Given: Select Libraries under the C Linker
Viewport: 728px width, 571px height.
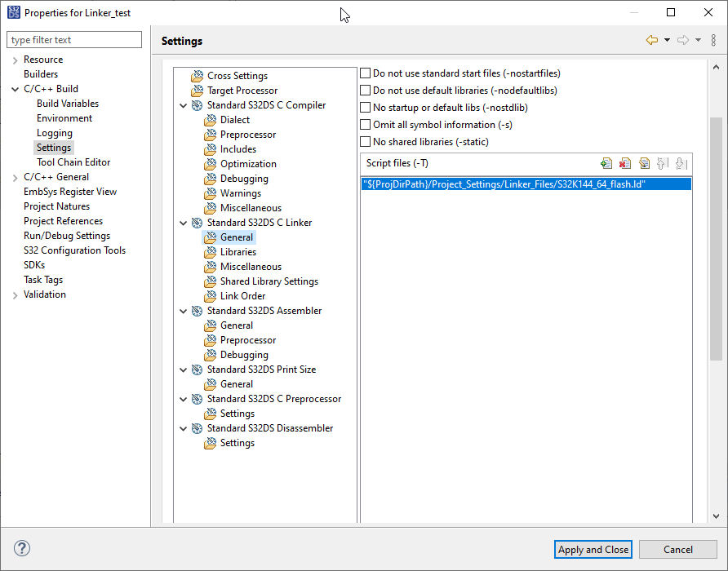Looking at the screenshot, I should pos(237,252).
